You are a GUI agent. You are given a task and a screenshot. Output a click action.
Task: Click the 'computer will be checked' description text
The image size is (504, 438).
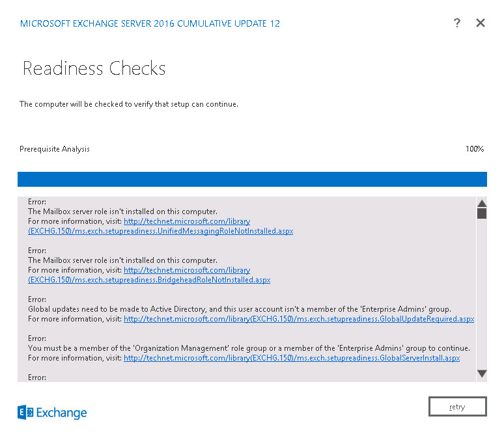point(129,104)
